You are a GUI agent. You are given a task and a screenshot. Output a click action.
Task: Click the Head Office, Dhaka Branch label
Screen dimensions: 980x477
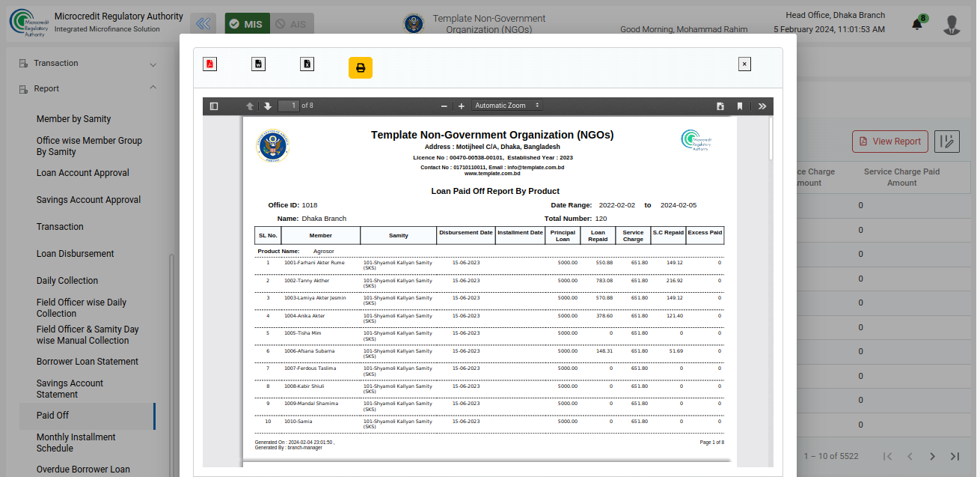coord(835,15)
